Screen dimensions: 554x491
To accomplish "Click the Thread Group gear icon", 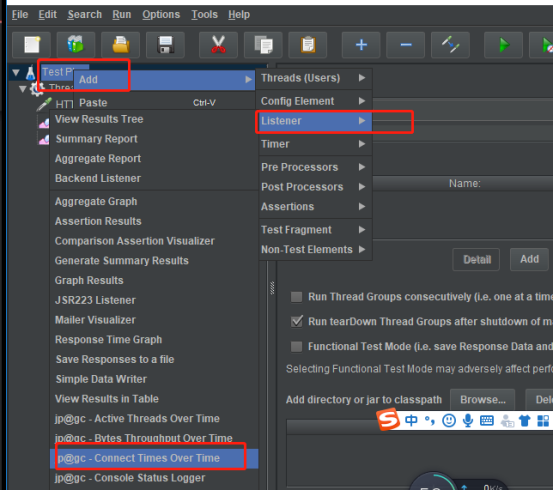I will [37, 88].
